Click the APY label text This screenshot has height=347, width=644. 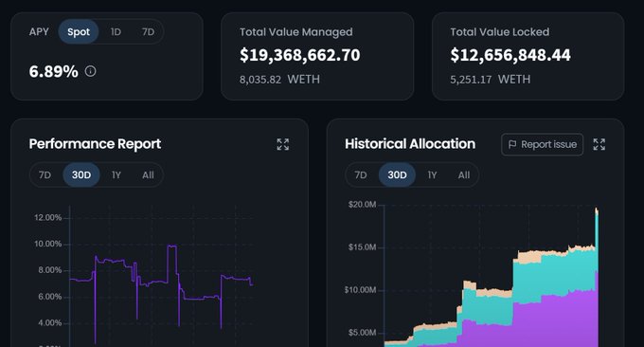39,31
